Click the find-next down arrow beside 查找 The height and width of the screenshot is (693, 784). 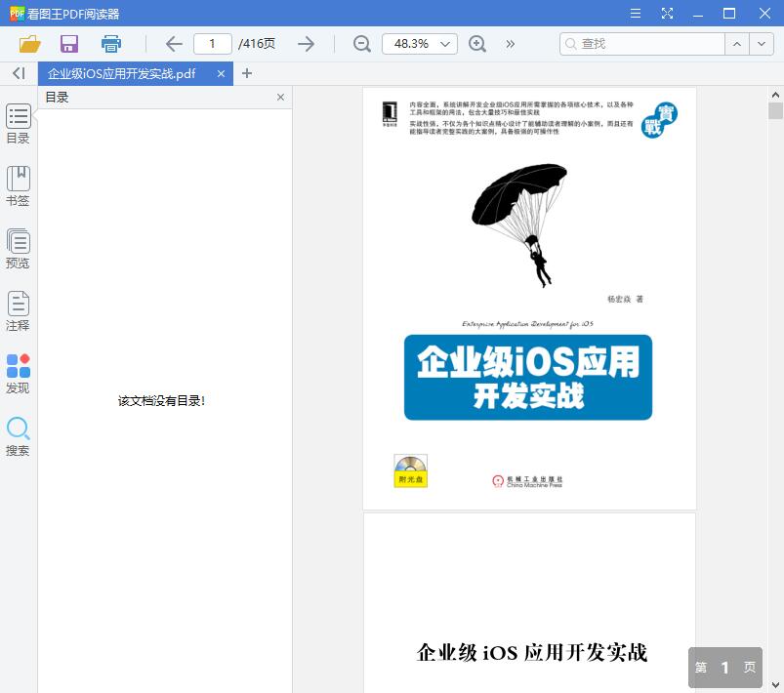[x=763, y=44]
